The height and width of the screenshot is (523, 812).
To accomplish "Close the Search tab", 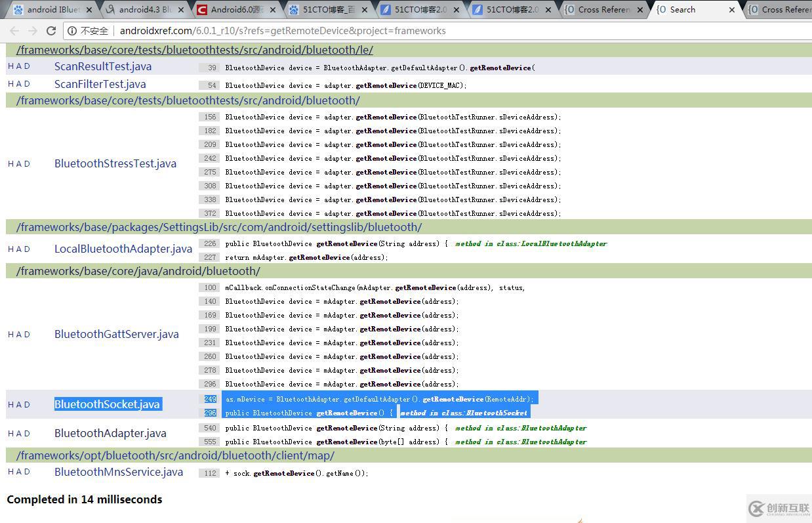I will (x=732, y=10).
